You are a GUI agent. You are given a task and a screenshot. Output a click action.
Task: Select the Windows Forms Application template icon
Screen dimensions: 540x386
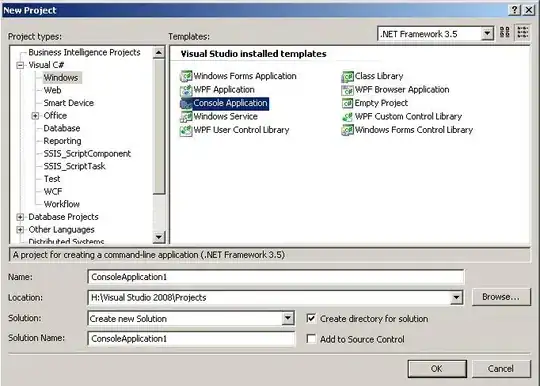pyautogui.click(x=186, y=76)
